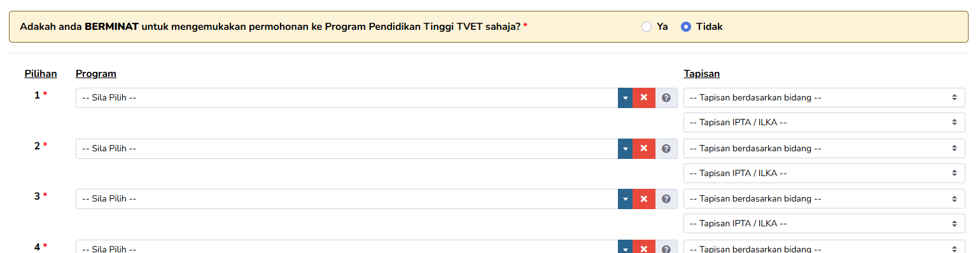Open help icon for choice 4
The height and width of the screenshot is (253, 980).
[x=666, y=248]
